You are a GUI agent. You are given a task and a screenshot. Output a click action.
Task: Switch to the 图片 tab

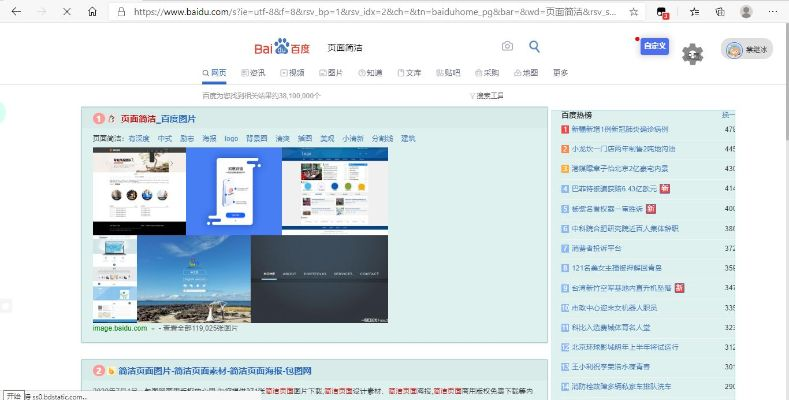(x=331, y=73)
